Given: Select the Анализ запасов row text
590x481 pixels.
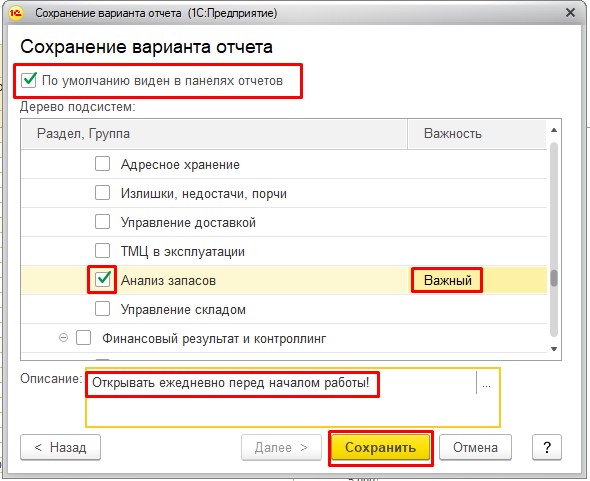Looking at the screenshot, I should (x=168, y=280).
